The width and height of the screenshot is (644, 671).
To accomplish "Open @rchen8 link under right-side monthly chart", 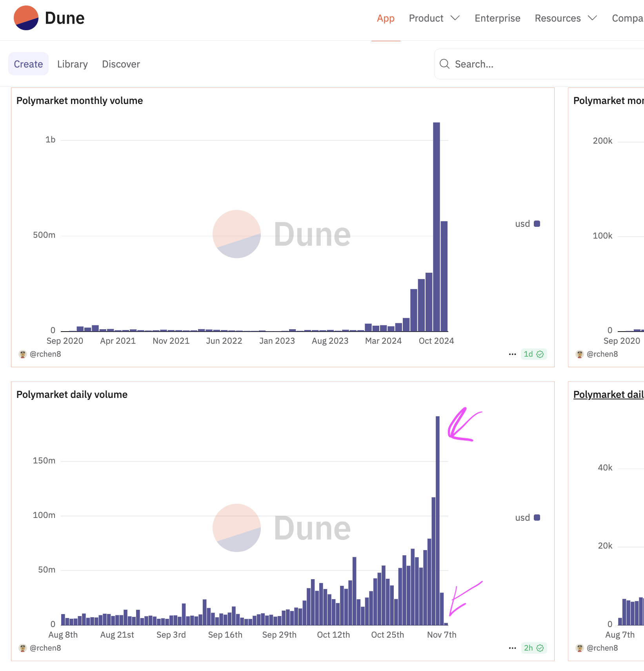I will click(x=602, y=354).
